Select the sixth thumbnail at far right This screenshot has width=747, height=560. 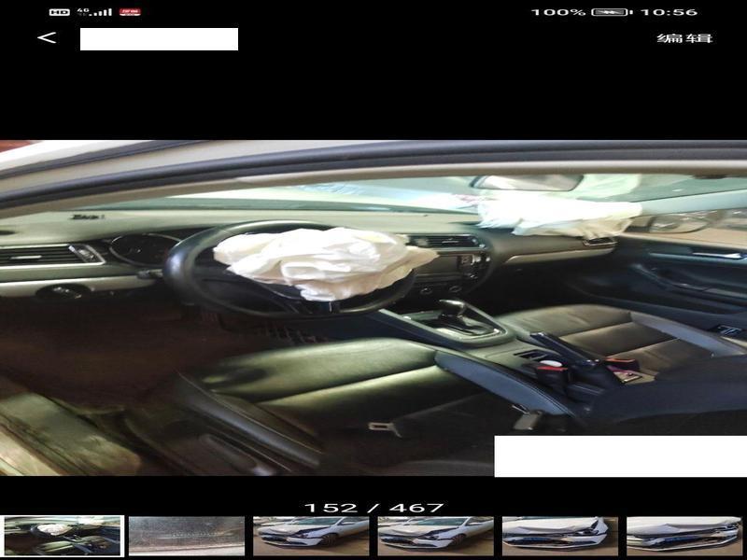click(x=684, y=536)
